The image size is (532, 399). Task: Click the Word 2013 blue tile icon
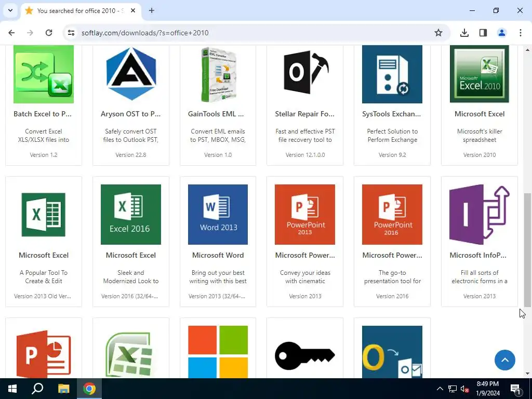coord(218,215)
